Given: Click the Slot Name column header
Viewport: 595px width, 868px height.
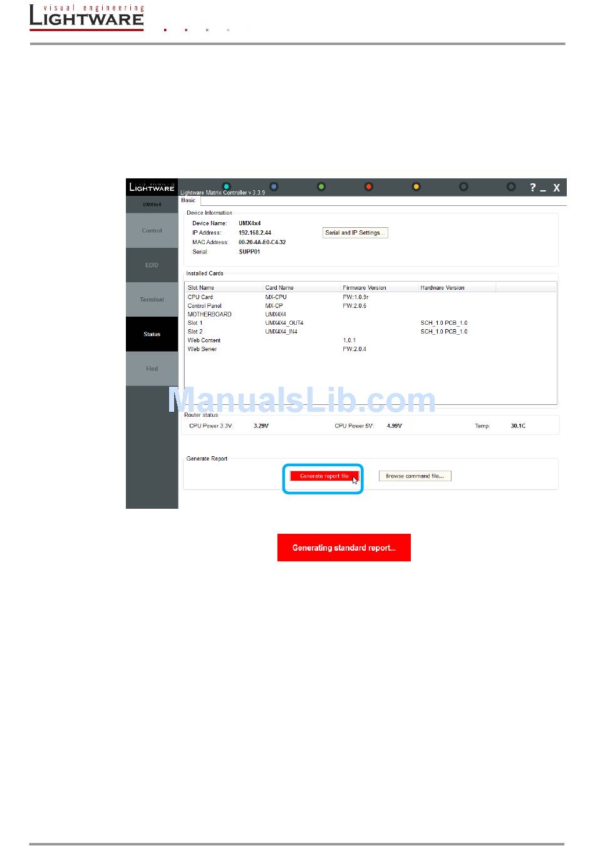Looking at the screenshot, I should (x=224, y=288).
